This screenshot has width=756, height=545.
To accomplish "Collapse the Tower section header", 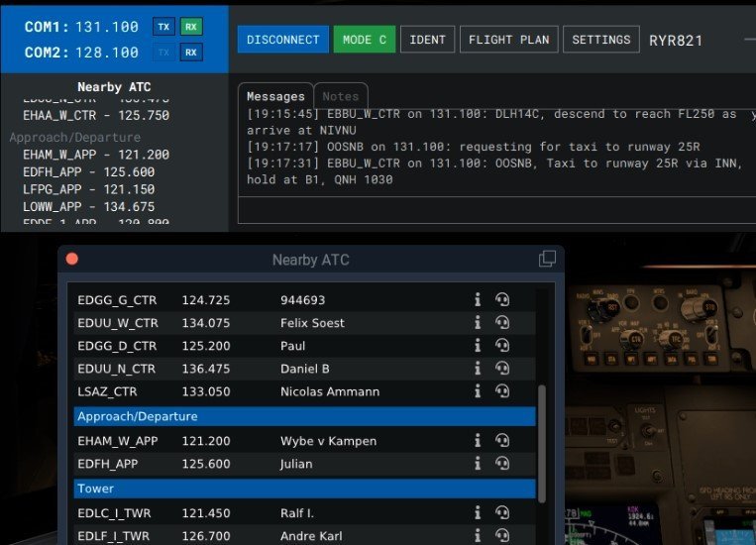I will pyautogui.click(x=304, y=489).
